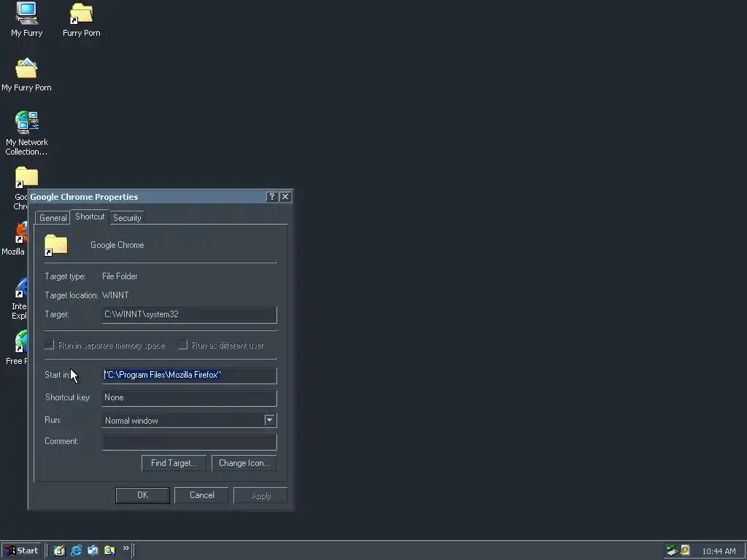Click the Google Chrome name text in dialog
This screenshot has height=560, width=747.
pyautogui.click(x=117, y=245)
